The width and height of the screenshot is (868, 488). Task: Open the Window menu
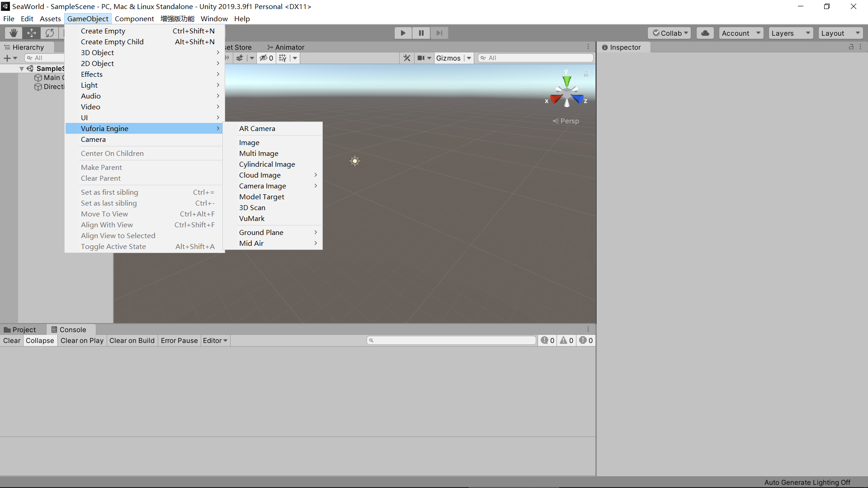[x=214, y=19]
